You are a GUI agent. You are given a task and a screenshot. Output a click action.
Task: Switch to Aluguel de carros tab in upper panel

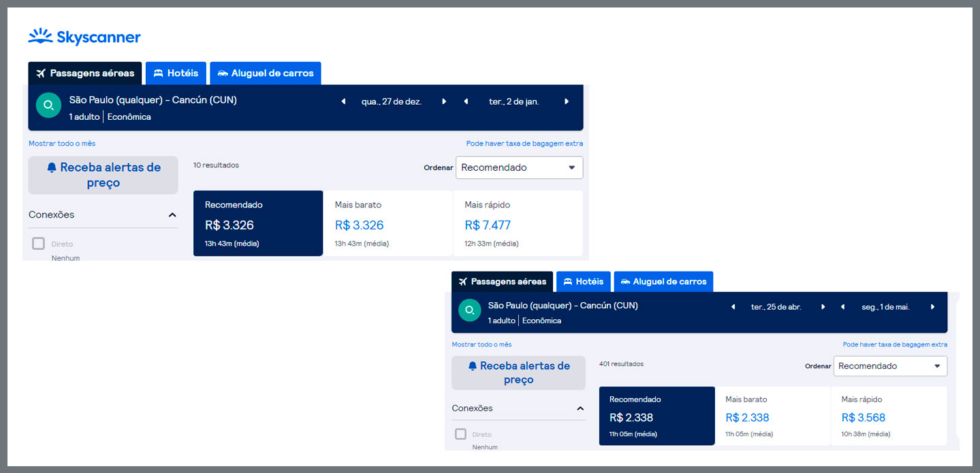coord(266,74)
